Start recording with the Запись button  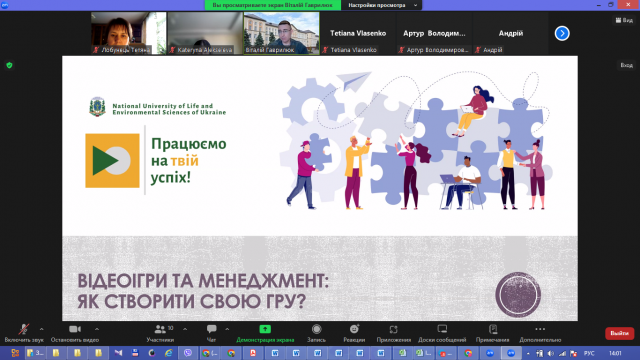point(316,333)
